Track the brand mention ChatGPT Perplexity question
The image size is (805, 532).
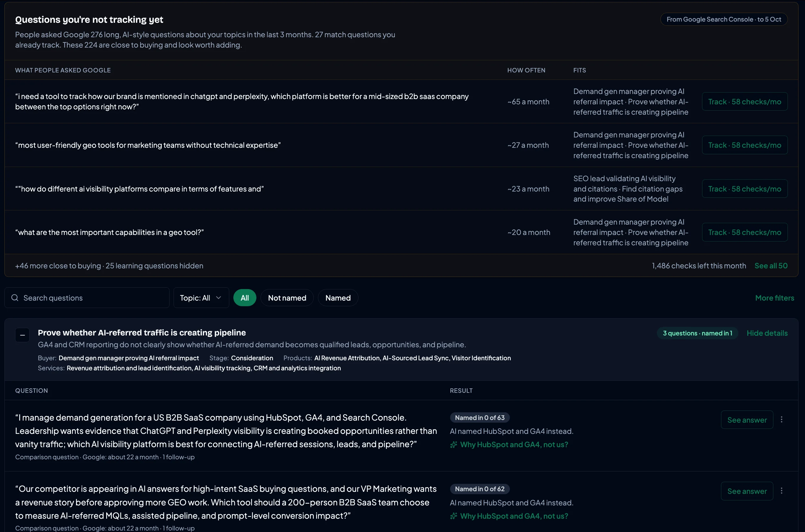[745, 101]
